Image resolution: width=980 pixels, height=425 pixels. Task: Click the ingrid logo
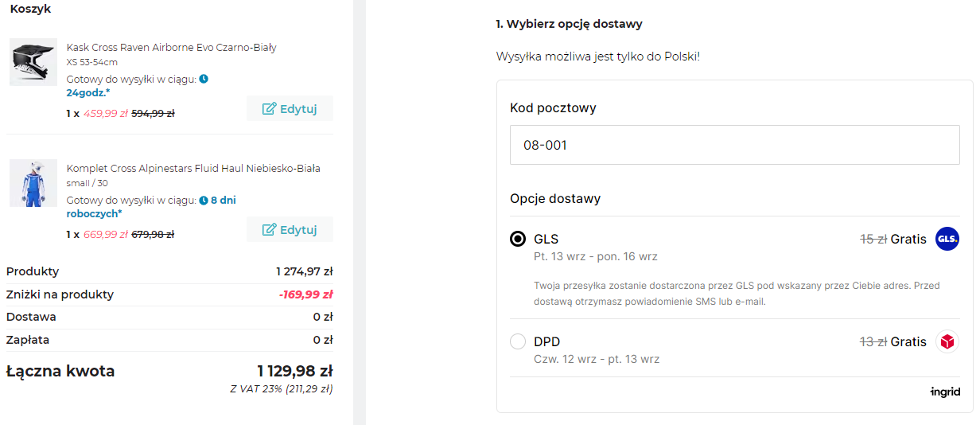[945, 392]
